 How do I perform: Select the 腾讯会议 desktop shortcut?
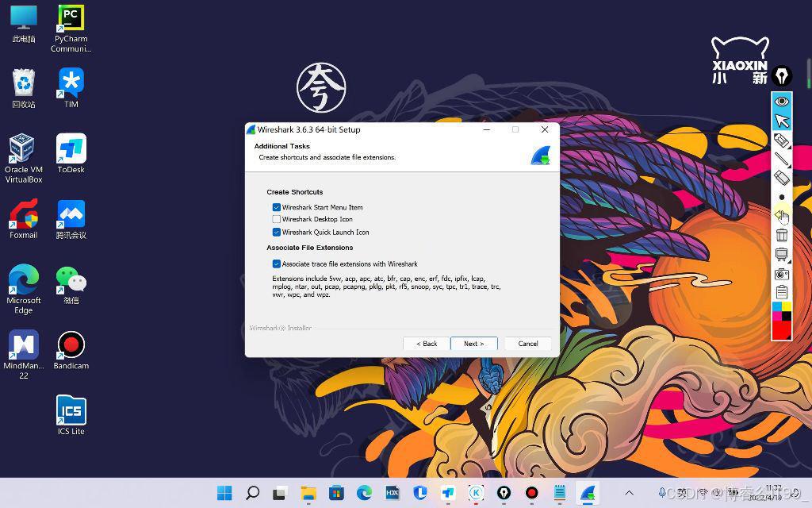click(x=71, y=219)
